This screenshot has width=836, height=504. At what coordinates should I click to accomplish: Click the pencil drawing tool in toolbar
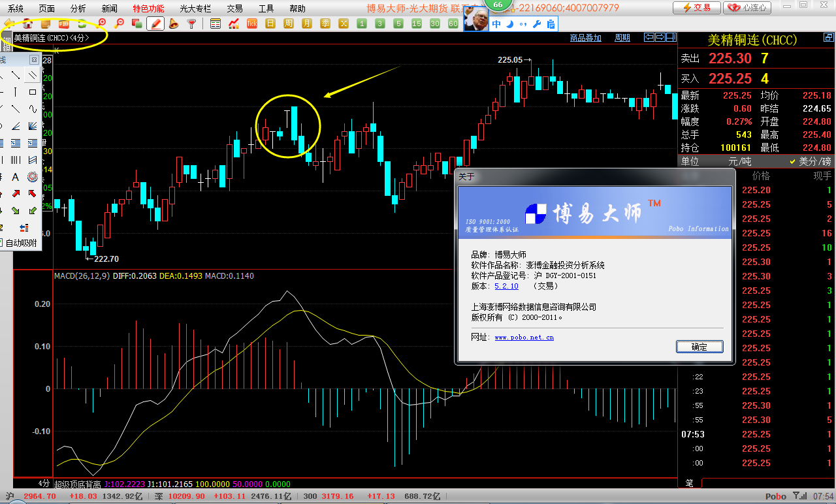pos(155,24)
